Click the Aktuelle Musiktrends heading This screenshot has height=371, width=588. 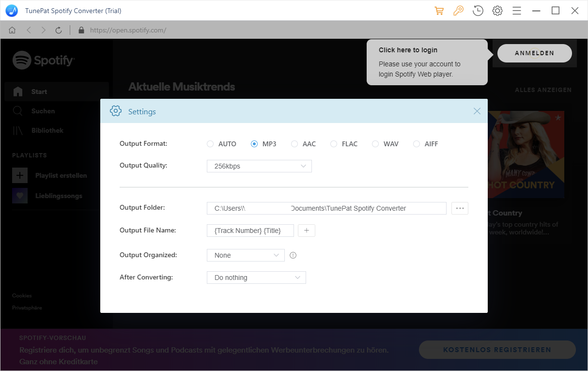click(182, 87)
